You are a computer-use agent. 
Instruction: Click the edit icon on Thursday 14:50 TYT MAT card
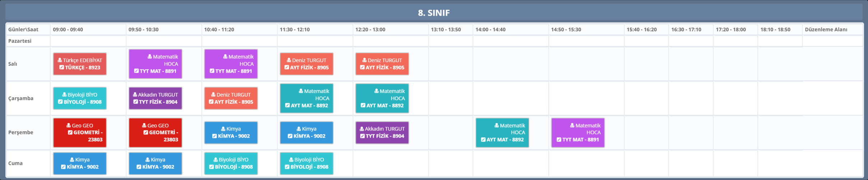pos(559,139)
